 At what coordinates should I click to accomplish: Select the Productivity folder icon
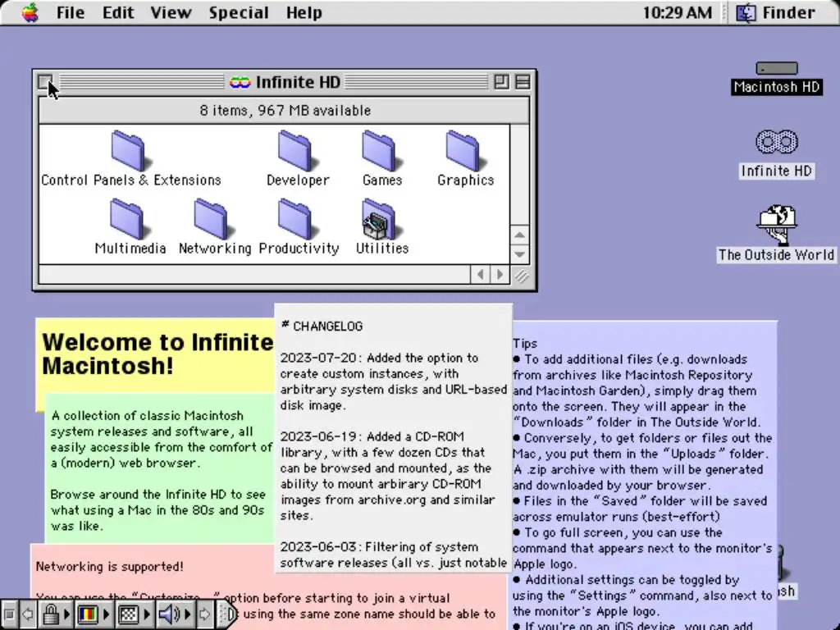coord(297,219)
